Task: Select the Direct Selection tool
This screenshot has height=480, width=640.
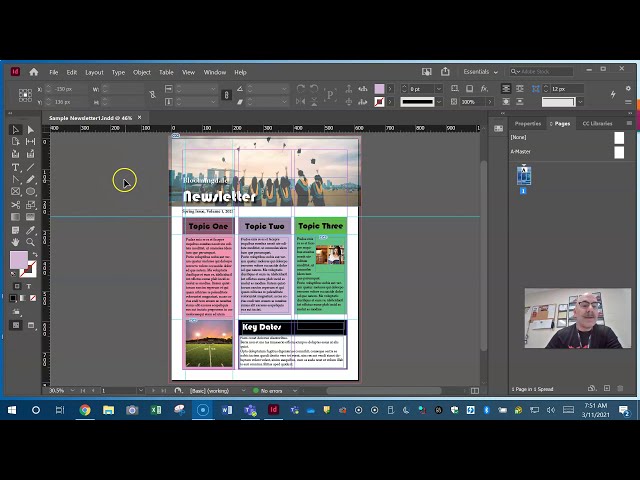Action: click(30, 130)
